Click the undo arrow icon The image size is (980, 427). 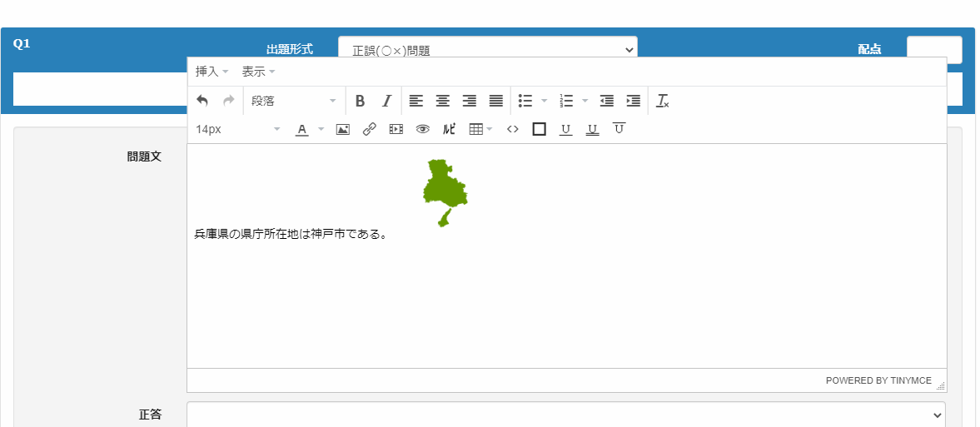202,101
